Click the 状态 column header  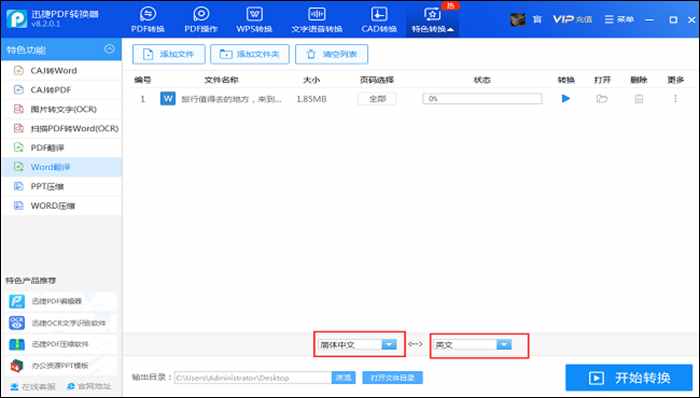tap(482, 80)
